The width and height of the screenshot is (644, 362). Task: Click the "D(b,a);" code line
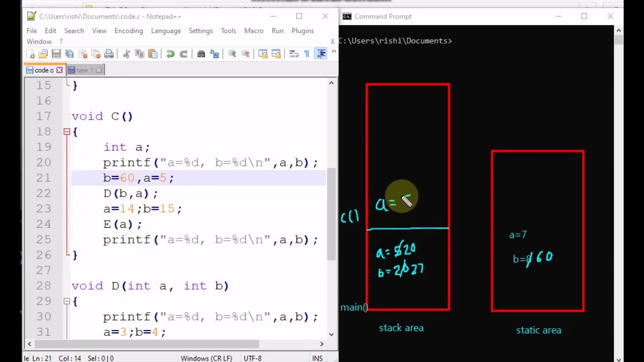pyautogui.click(x=131, y=194)
